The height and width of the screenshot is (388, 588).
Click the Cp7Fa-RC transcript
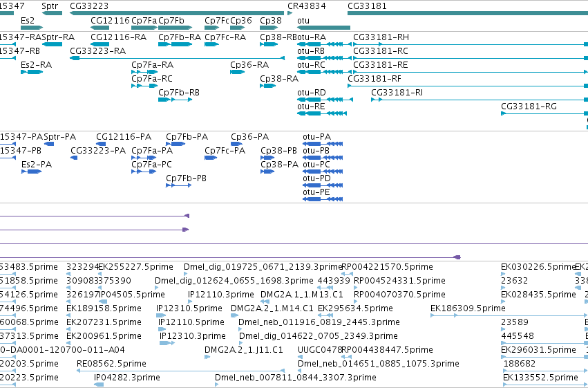click(152, 79)
